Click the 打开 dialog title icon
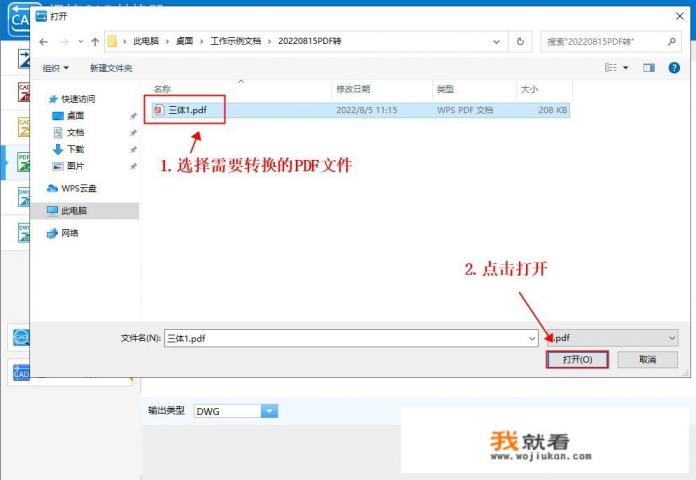 tap(41, 16)
